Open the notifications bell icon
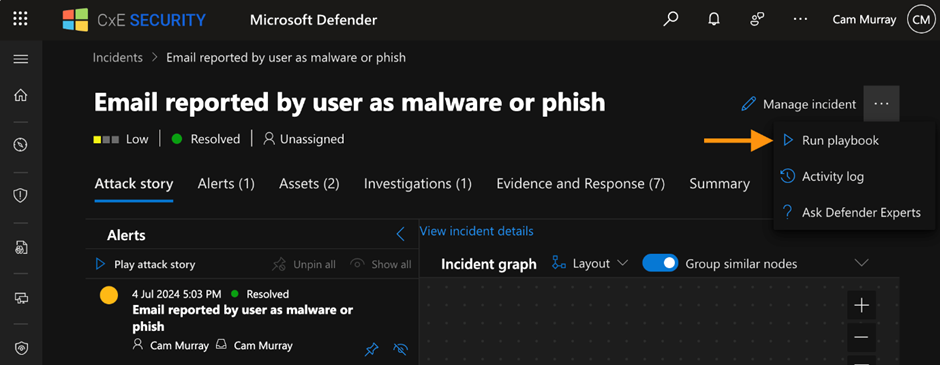Screen dimensions: 940x365 [x=713, y=19]
